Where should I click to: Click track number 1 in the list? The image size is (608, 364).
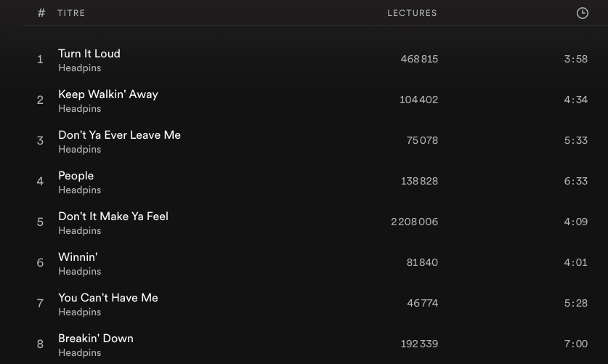click(x=40, y=59)
